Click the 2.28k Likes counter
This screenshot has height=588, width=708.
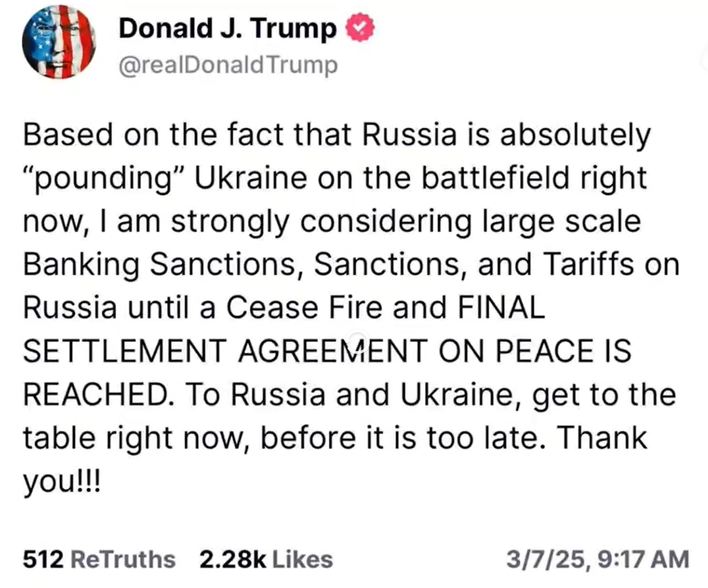coord(266,559)
